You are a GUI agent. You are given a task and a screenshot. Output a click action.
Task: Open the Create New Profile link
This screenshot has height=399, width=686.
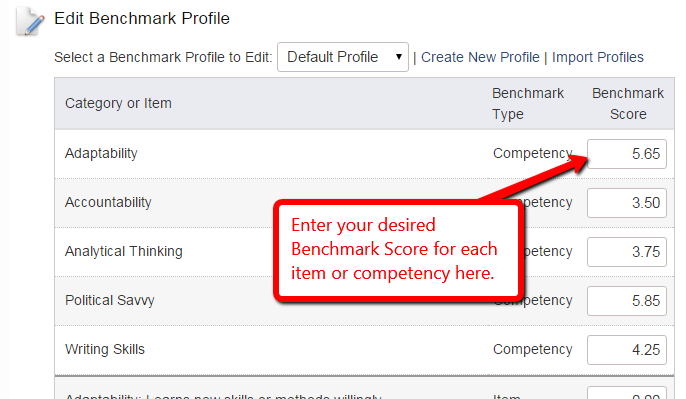[x=480, y=57]
